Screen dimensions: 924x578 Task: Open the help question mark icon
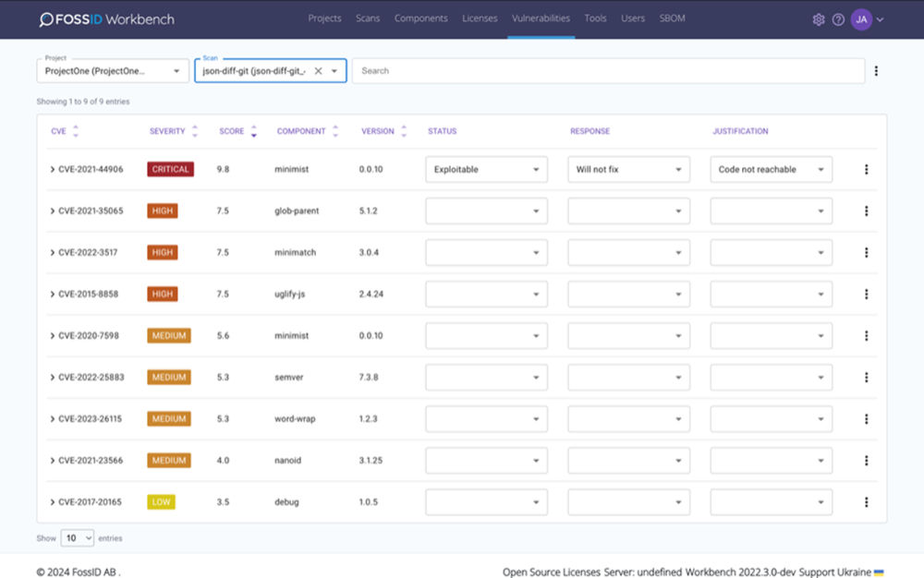(838, 19)
